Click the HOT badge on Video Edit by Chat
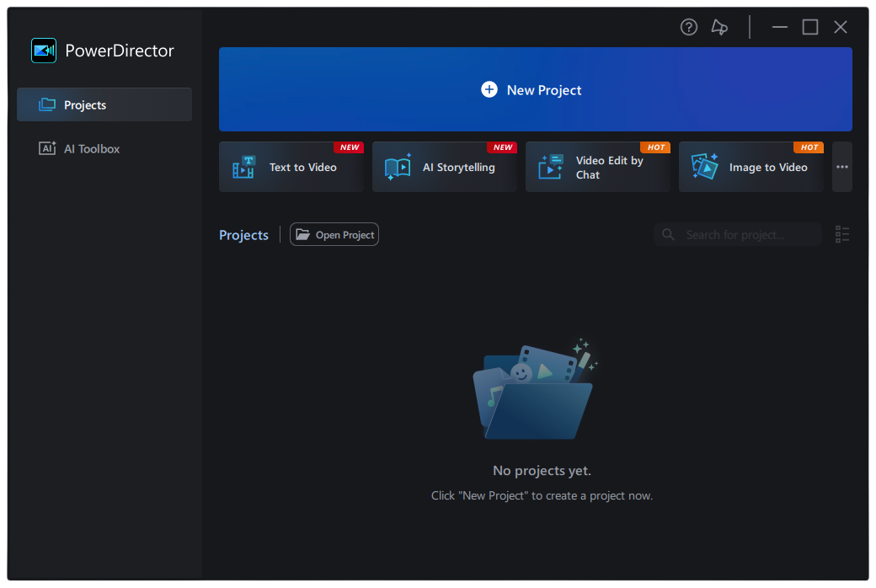Image resolution: width=876 pixels, height=588 pixels. (x=655, y=147)
